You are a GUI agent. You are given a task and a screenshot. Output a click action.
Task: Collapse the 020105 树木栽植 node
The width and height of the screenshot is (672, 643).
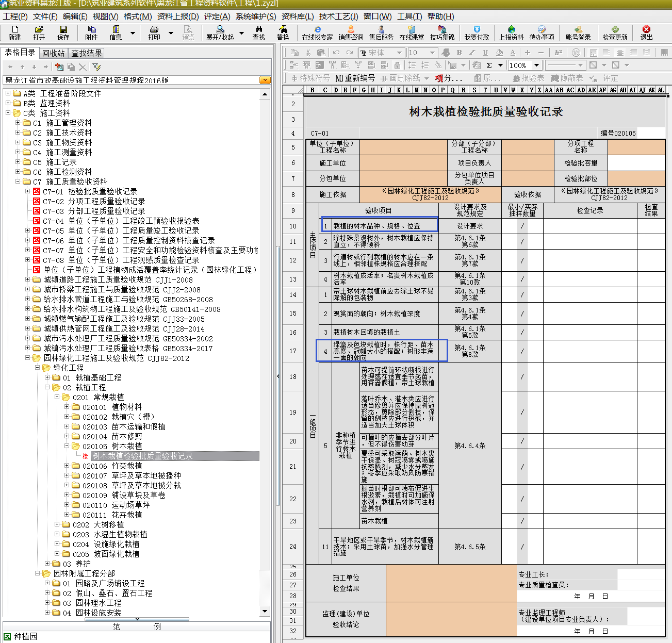[67, 446]
